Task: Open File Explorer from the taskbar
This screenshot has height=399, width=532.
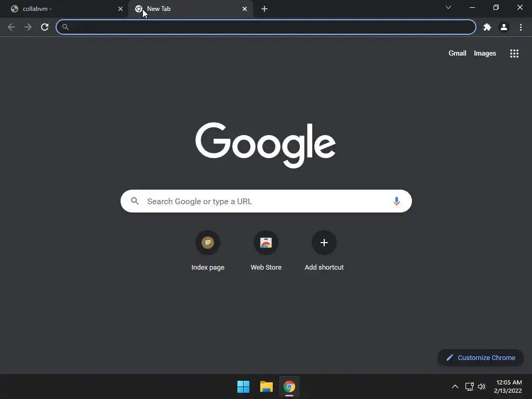Action: pyautogui.click(x=267, y=387)
